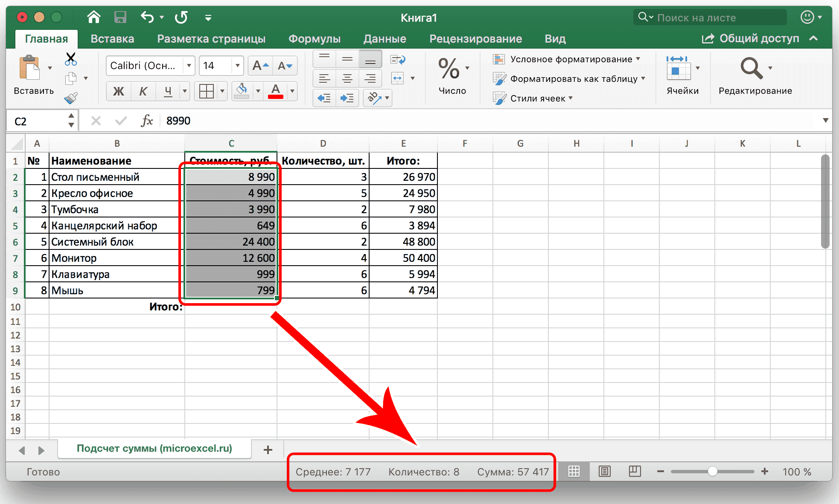
Task: Toggle Italic formatting (К)
Action: click(x=143, y=91)
